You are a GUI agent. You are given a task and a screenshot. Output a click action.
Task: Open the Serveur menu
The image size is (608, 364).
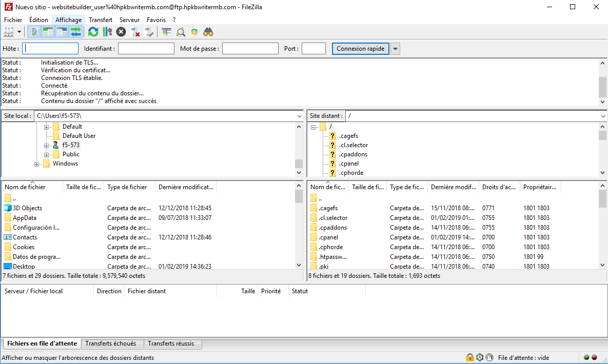tap(129, 20)
